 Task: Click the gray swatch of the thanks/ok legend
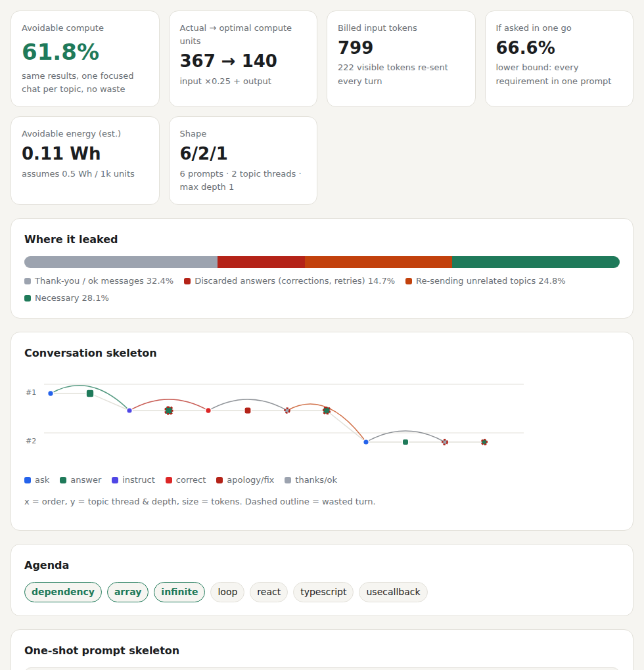click(288, 480)
